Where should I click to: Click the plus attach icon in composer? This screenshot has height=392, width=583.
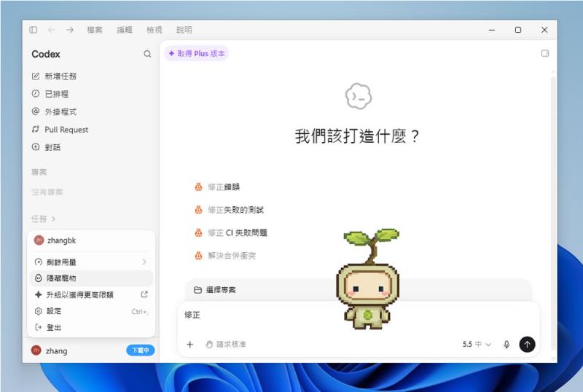coord(190,345)
